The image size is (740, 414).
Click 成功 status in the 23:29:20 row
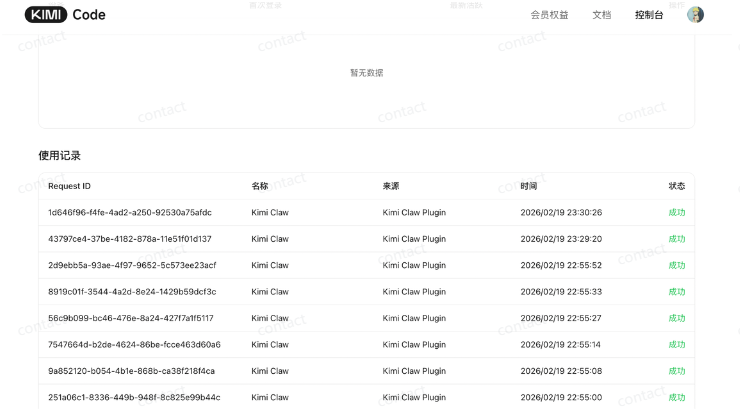[677, 239]
